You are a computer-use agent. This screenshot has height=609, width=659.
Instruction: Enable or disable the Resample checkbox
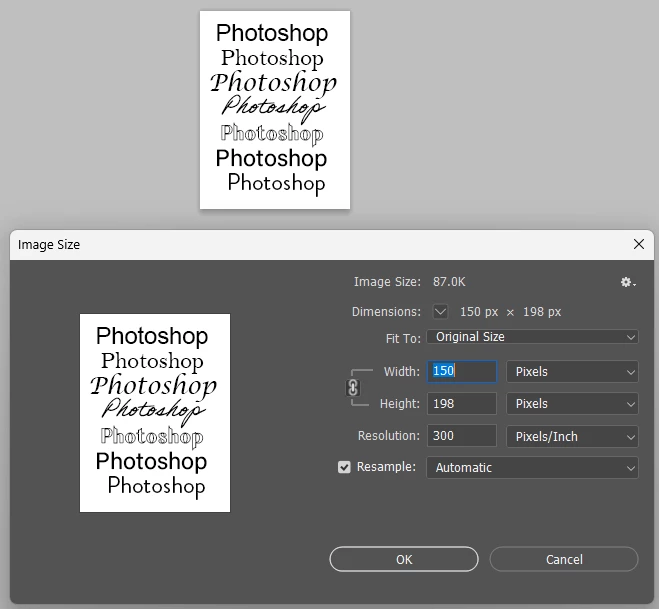(344, 467)
